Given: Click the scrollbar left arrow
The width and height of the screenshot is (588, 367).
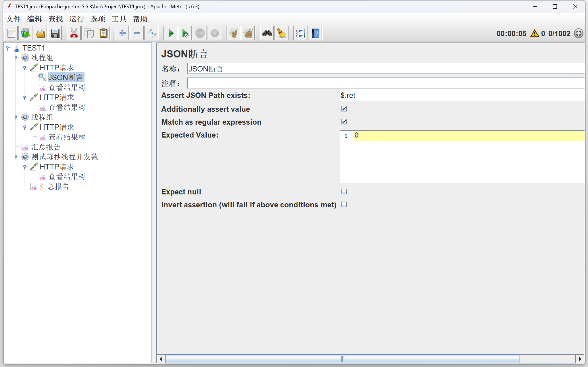Looking at the screenshot, I should coord(161,359).
